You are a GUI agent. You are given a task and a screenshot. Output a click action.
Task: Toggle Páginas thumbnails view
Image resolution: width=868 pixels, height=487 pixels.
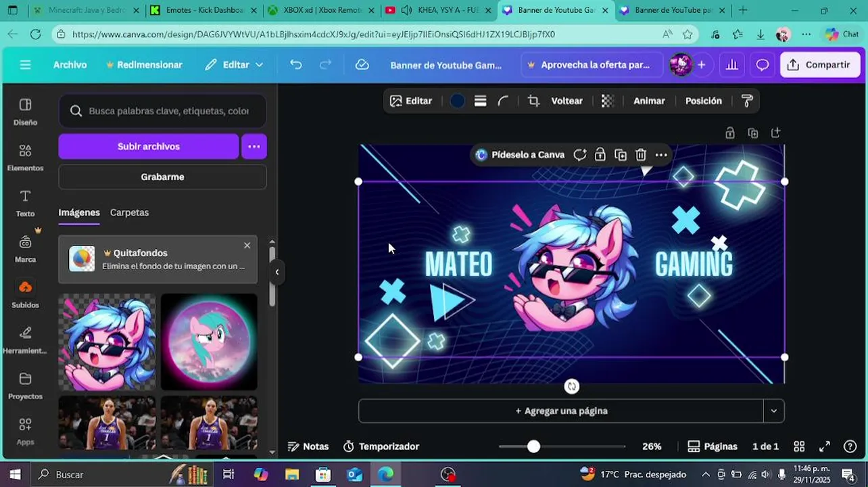713,446
